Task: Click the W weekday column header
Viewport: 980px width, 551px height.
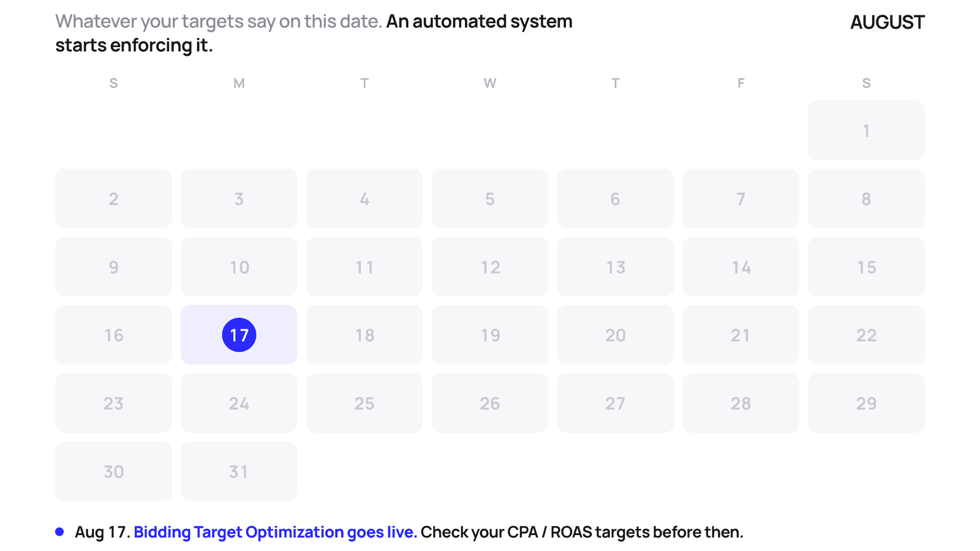Action: pos(490,83)
